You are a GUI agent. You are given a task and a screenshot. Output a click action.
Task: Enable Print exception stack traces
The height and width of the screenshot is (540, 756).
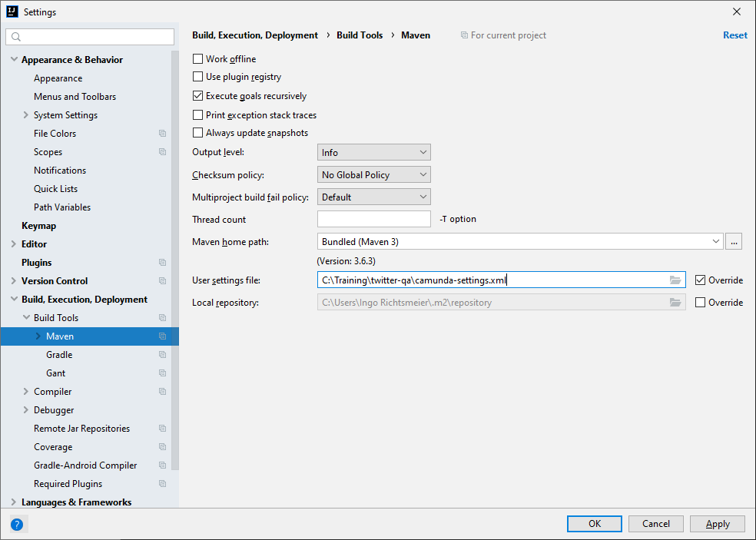(197, 114)
